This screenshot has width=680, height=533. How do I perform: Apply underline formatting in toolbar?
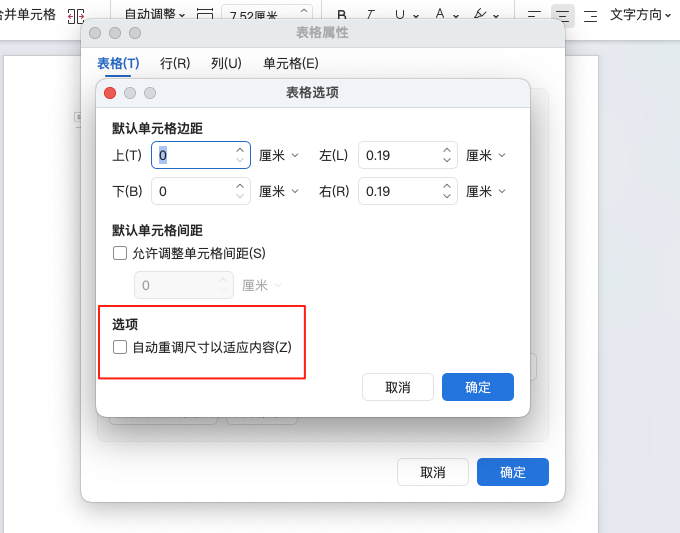(399, 15)
